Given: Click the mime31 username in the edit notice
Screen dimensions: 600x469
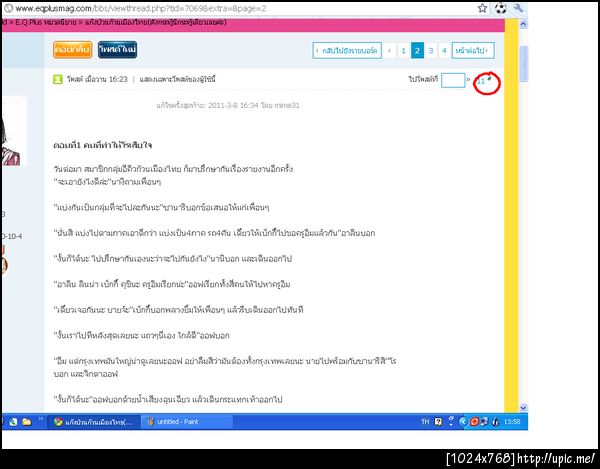Looking at the screenshot, I should tap(287, 105).
